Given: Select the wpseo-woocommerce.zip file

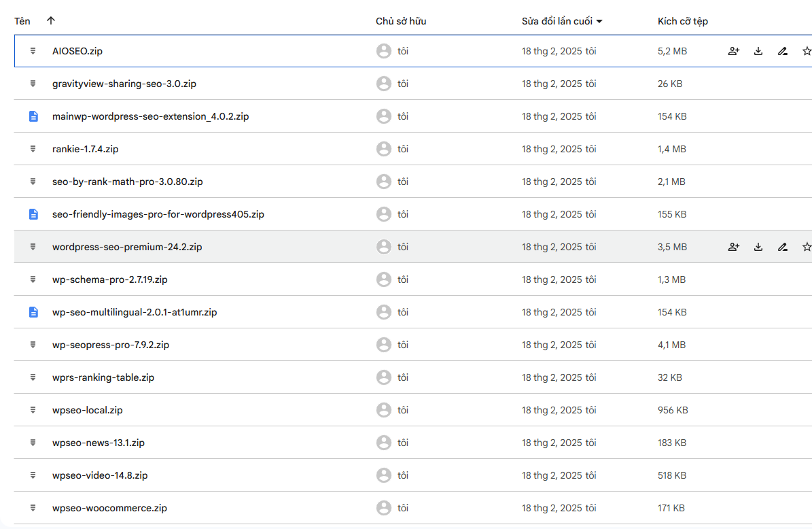Looking at the screenshot, I should click(111, 508).
